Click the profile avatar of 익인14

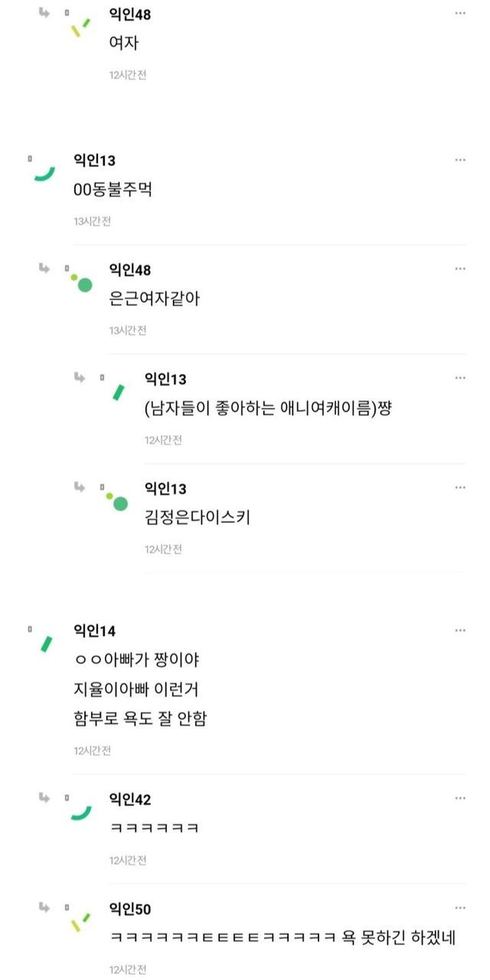46,643
